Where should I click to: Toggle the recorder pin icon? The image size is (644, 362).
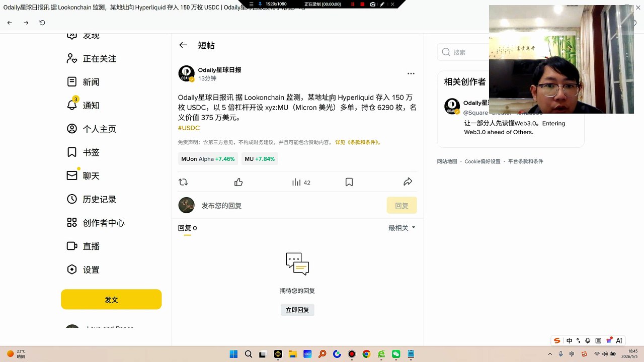pyautogui.click(x=260, y=4)
